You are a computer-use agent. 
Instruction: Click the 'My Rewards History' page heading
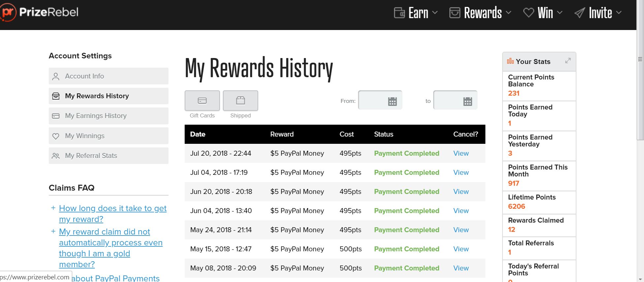259,68
